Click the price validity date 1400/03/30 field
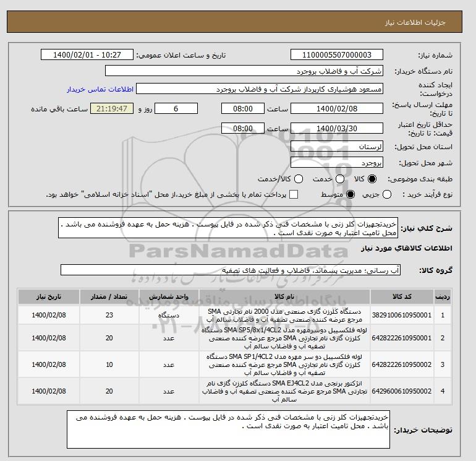The height and width of the screenshot is (461, 476). (x=337, y=128)
